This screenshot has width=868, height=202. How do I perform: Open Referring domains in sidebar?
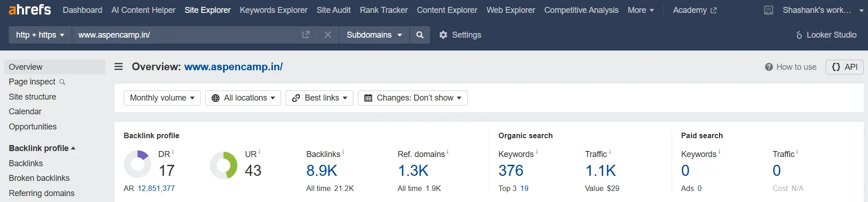pos(41,193)
